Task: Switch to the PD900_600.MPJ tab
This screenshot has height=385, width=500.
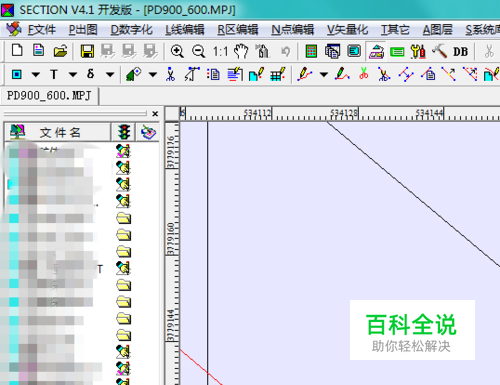Action: [49, 96]
